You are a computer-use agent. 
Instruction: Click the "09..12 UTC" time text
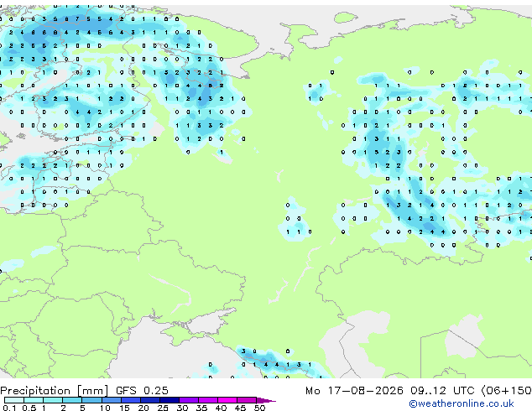click(x=442, y=391)
